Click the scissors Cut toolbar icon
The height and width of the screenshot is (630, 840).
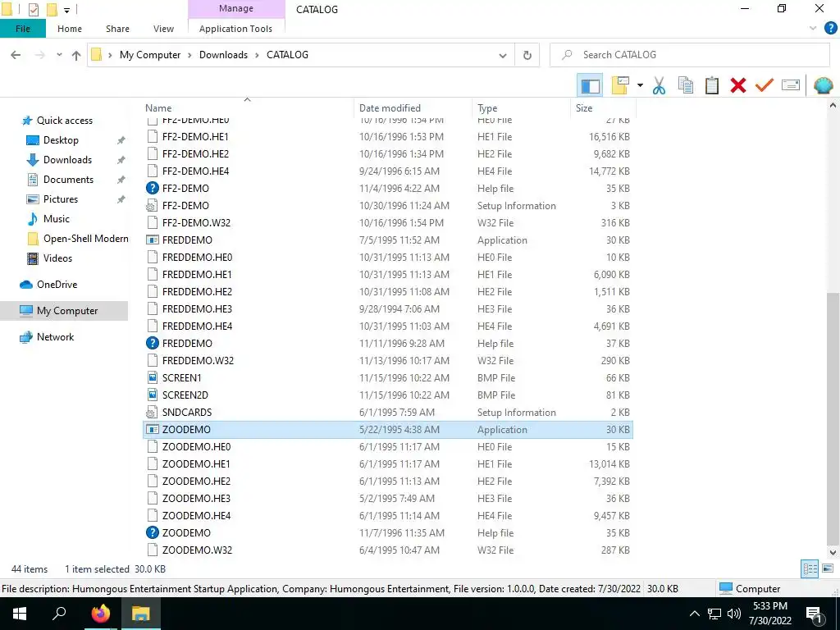(x=659, y=85)
